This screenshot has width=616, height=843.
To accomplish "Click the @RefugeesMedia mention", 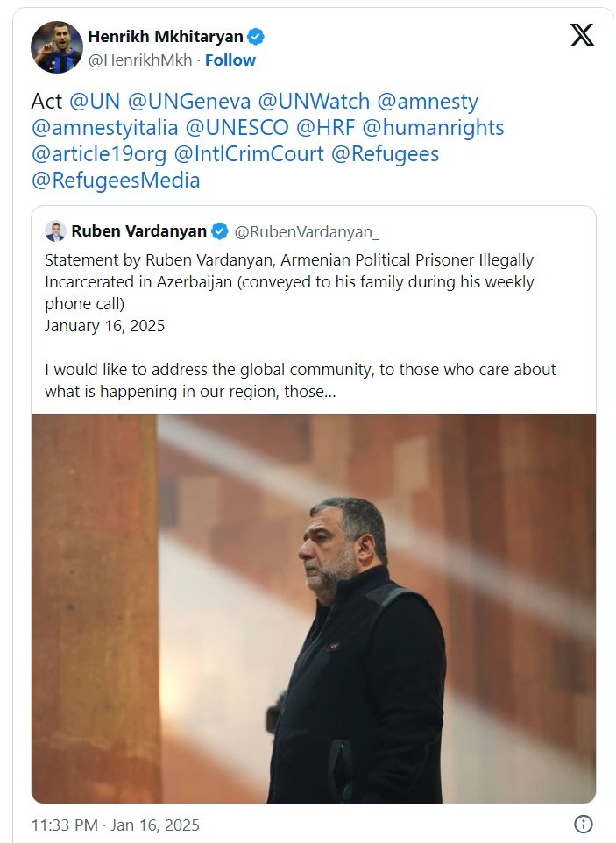I will (116, 181).
